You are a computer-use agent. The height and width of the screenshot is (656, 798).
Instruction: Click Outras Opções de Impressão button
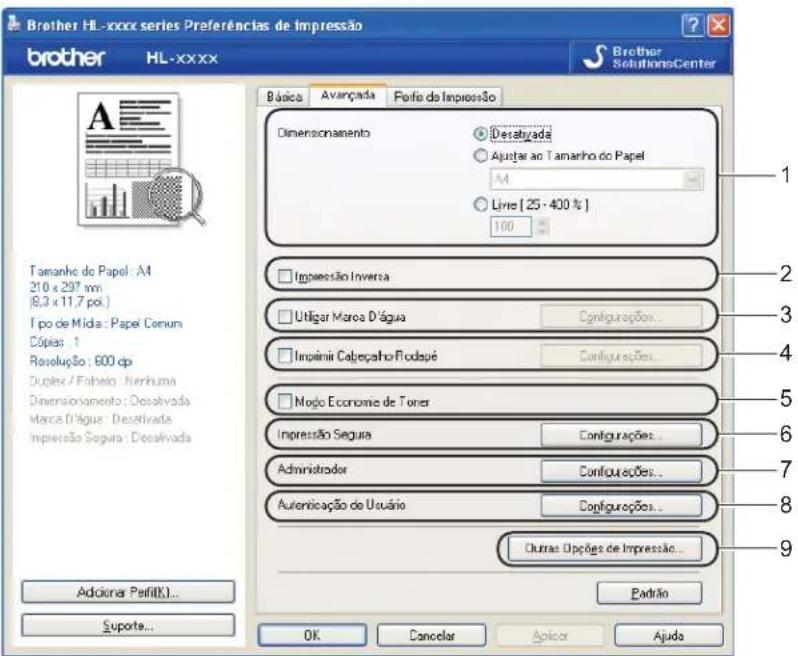coord(605,548)
